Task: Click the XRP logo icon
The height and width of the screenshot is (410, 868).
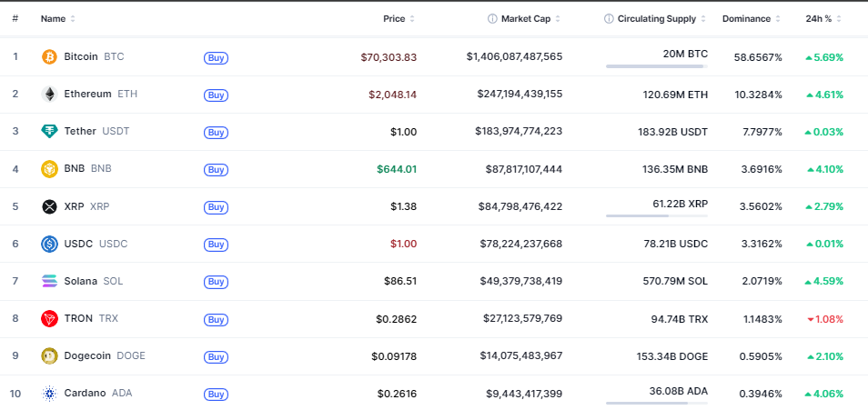Action: [49, 206]
